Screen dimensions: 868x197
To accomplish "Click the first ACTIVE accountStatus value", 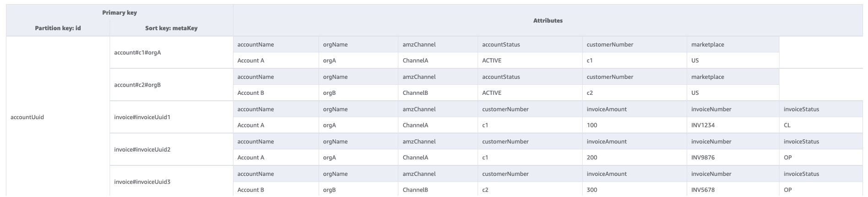I will coord(491,60).
